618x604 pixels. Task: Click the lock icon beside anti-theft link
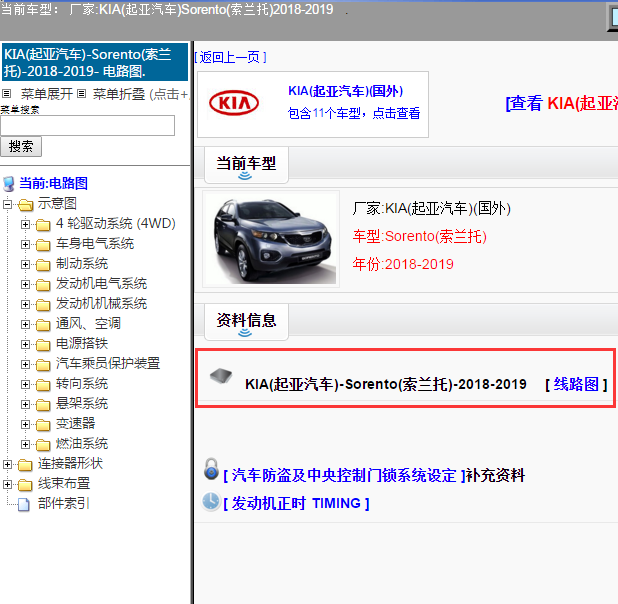[211, 469]
